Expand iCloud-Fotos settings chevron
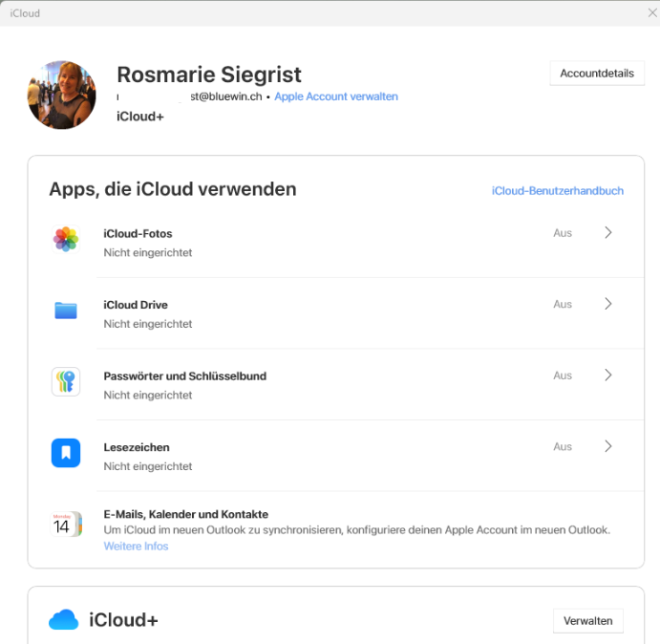Screen dimensions: 660x644 (607, 232)
